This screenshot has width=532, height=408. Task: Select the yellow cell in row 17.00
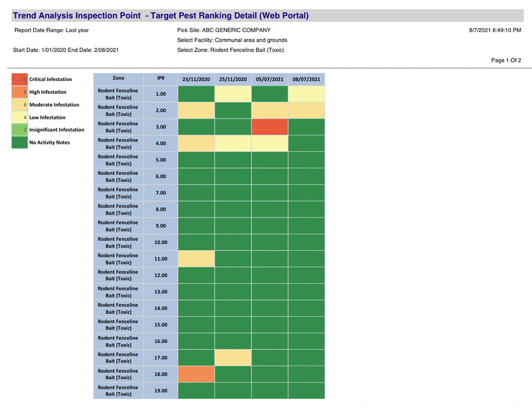(233, 358)
